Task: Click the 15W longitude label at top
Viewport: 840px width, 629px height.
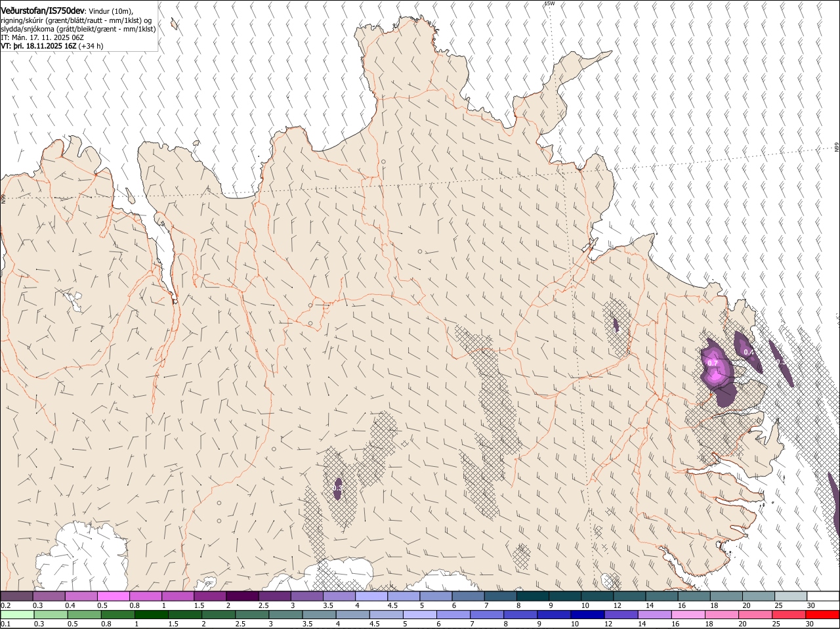Action: pyautogui.click(x=549, y=3)
